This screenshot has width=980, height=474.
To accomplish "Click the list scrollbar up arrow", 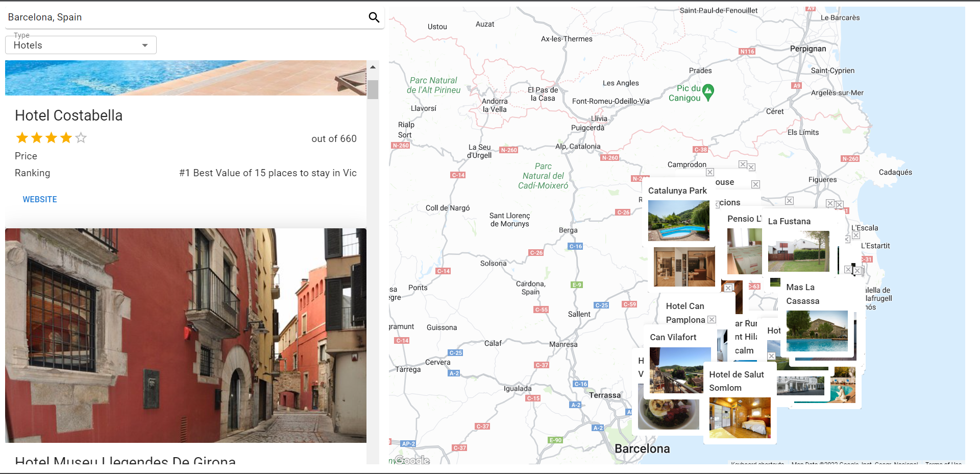I will (373, 67).
